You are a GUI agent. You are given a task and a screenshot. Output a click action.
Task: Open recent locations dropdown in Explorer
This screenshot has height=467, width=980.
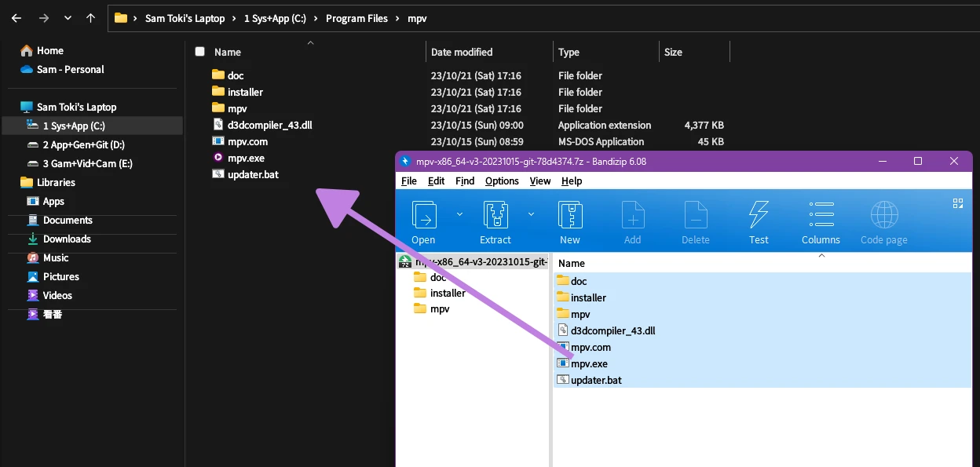pos(68,18)
